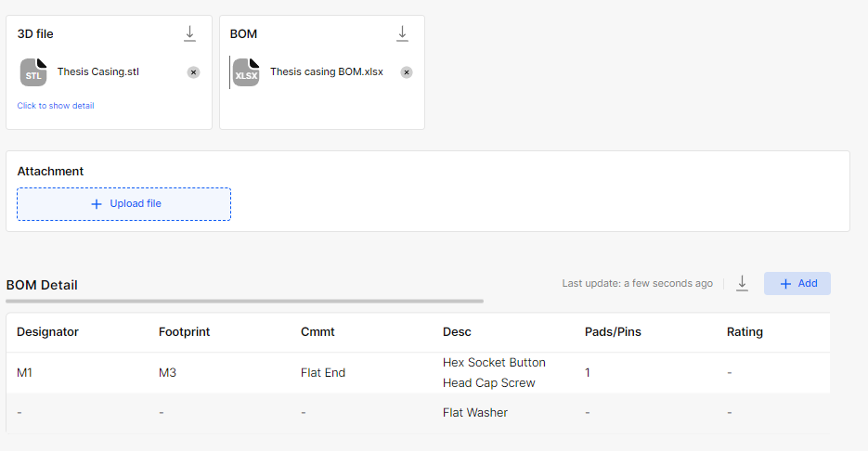Add a new BOM Detail entry
Image resolution: width=868 pixels, height=451 pixels.
pyautogui.click(x=797, y=283)
